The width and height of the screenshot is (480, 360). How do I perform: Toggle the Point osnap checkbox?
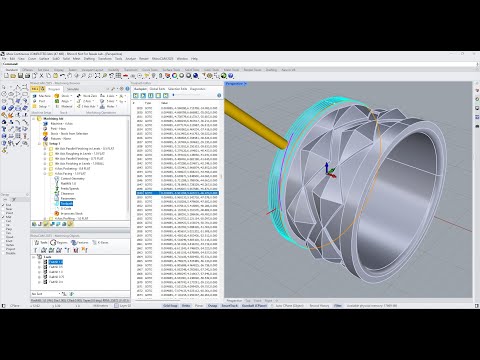tap(4, 213)
